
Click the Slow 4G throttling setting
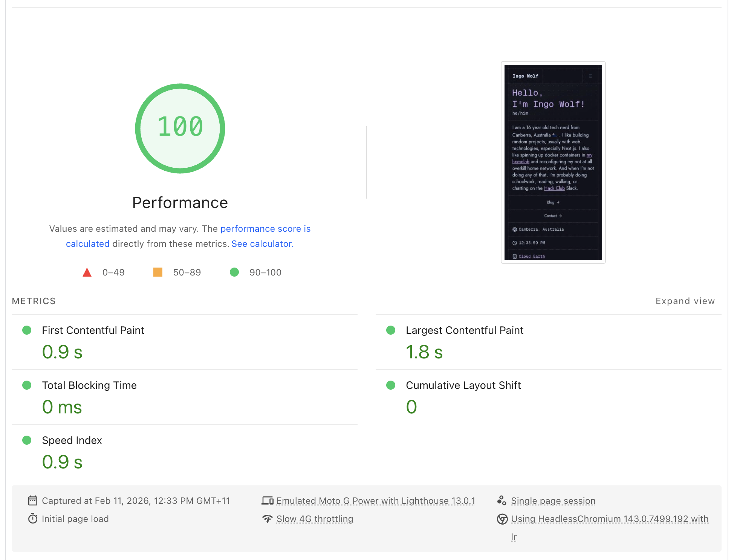click(315, 519)
